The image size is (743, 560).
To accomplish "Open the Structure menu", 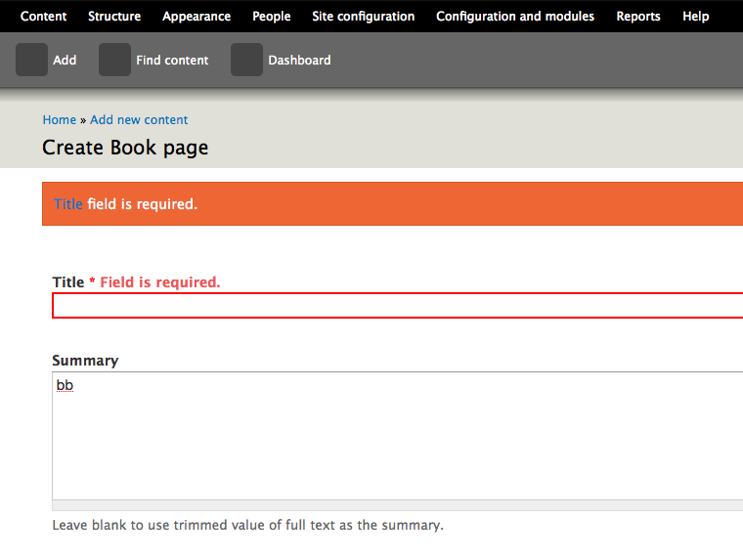I will (114, 17).
